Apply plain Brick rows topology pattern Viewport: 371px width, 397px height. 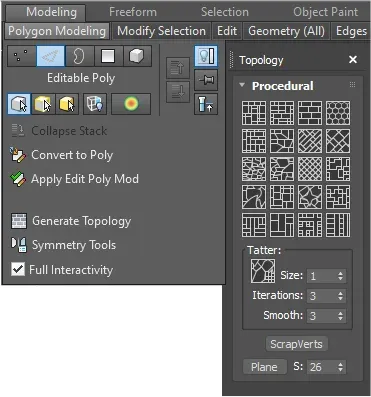tap(310, 113)
